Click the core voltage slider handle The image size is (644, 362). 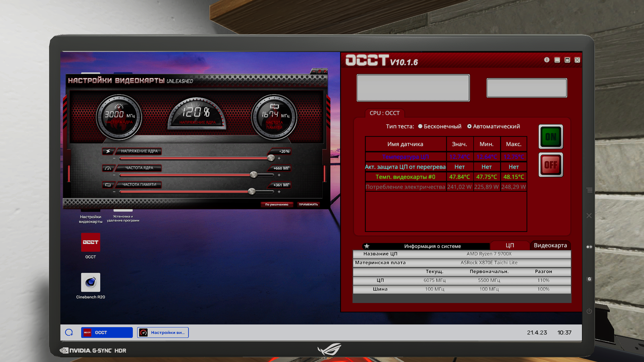pyautogui.click(x=271, y=158)
